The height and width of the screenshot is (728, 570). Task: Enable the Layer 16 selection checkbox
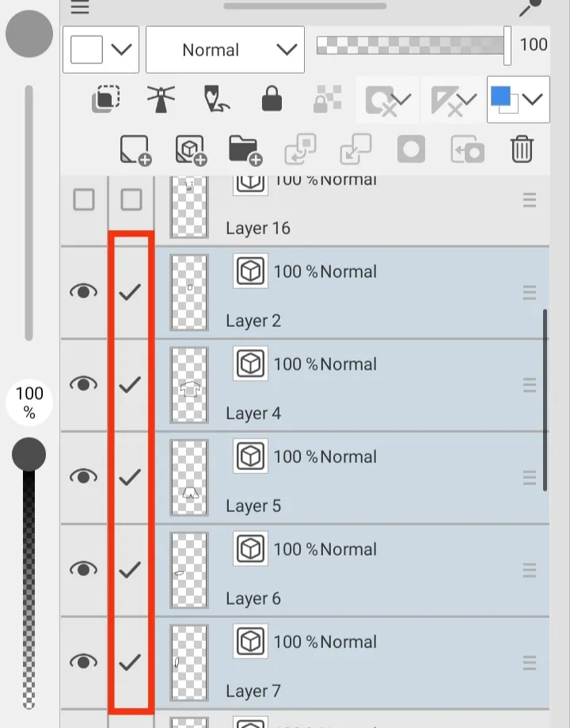click(131, 200)
